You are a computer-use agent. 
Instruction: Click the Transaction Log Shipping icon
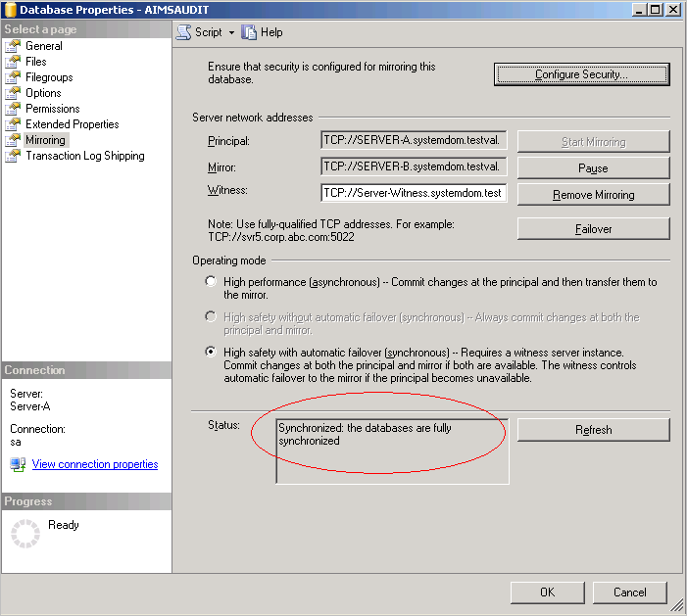click(x=13, y=156)
